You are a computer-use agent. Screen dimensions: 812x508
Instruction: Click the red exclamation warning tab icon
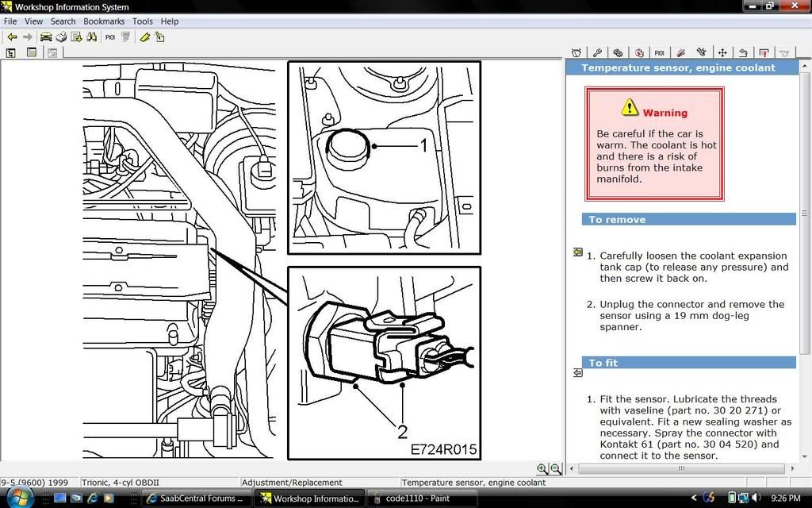click(764, 52)
